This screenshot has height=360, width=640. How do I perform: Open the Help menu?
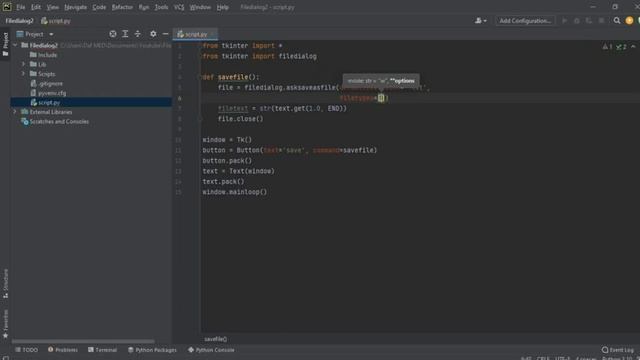(222, 7)
